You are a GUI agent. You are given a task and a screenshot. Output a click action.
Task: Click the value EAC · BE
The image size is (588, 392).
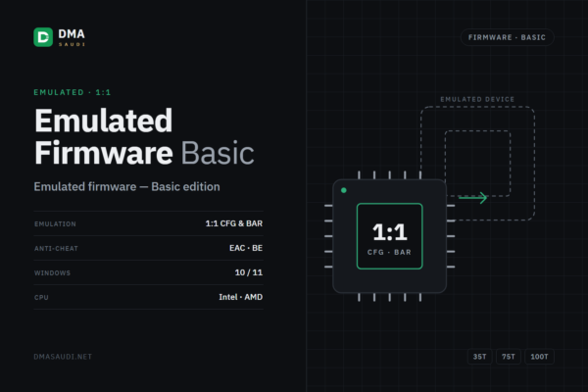pos(246,248)
